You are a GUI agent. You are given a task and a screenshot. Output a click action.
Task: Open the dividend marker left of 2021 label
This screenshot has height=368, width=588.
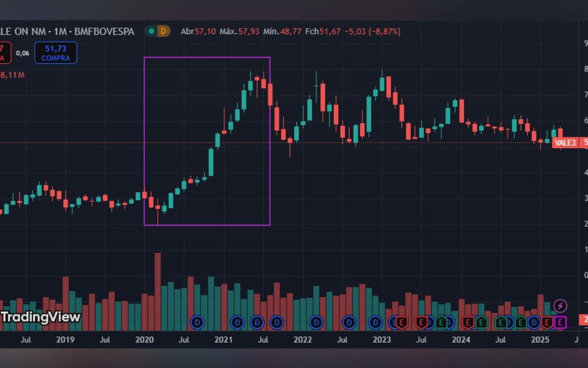[197, 322]
